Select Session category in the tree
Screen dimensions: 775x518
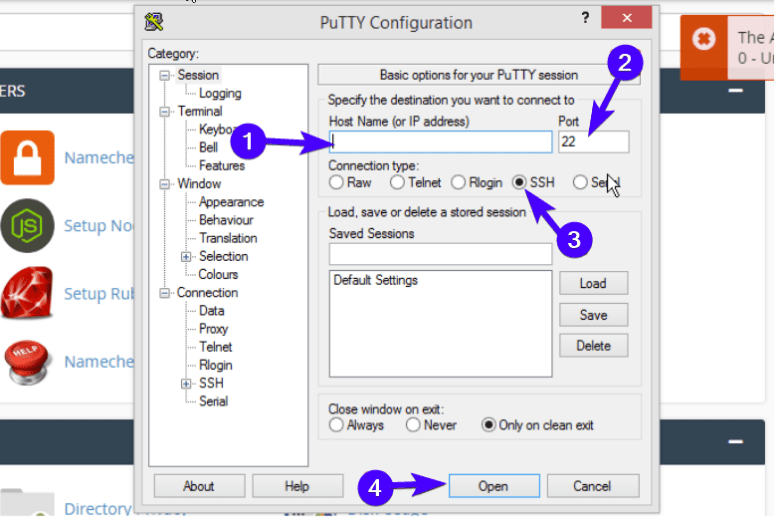[198, 75]
